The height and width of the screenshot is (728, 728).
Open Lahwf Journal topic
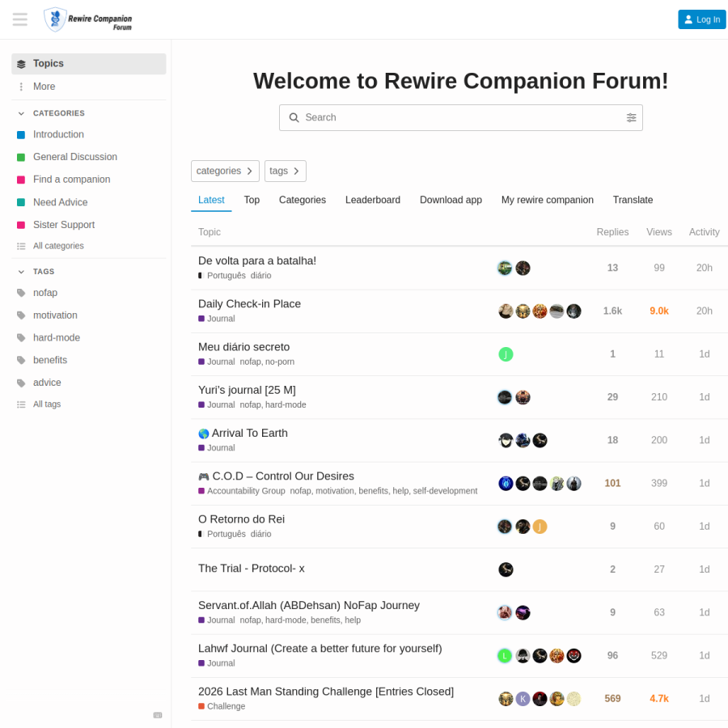pyautogui.click(x=320, y=649)
